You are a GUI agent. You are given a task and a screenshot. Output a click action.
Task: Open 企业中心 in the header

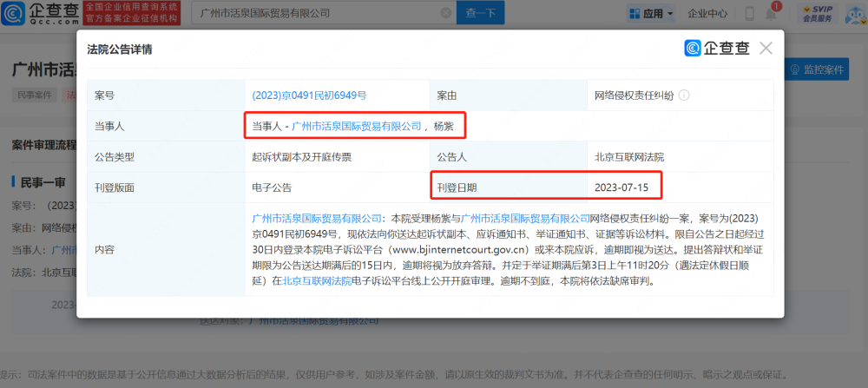click(x=707, y=13)
